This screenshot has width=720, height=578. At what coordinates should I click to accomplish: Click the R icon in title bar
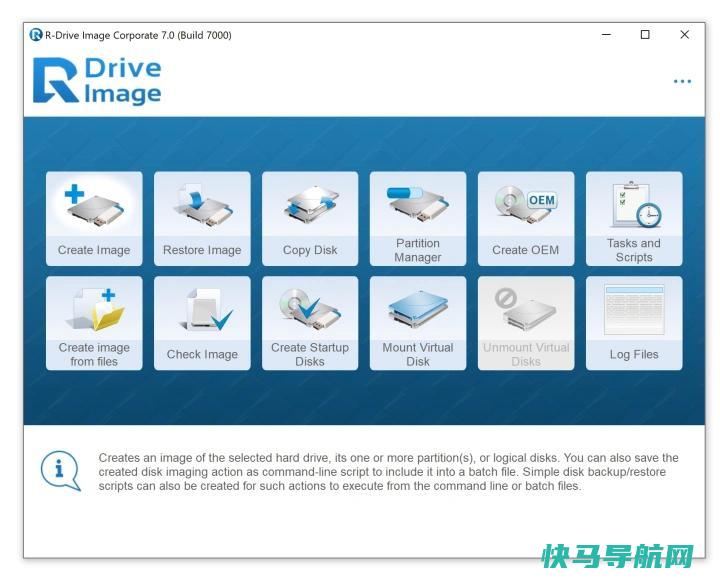tap(36, 35)
